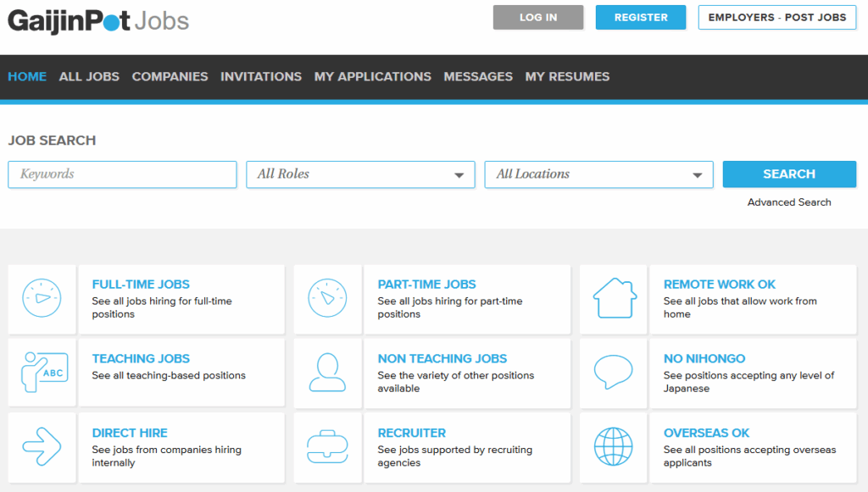Go to the Companies tab

[x=170, y=76]
